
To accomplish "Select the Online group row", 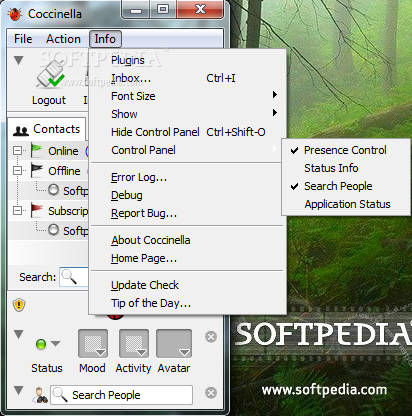I will (x=49, y=151).
